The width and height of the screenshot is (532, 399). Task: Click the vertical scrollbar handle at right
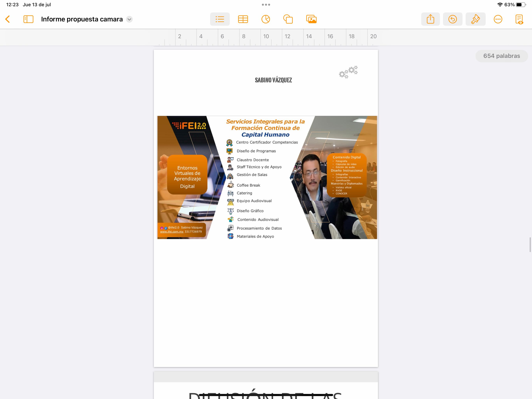coord(530,245)
